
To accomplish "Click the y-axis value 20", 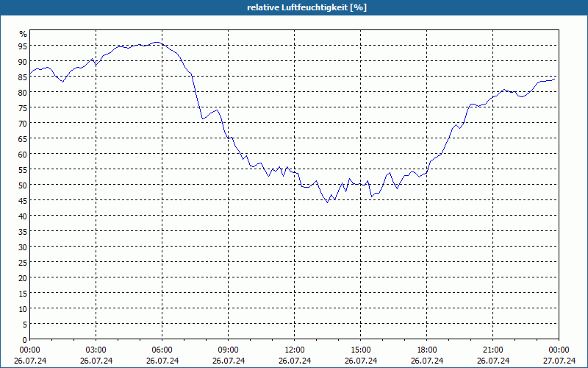I will click(x=23, y=278).
